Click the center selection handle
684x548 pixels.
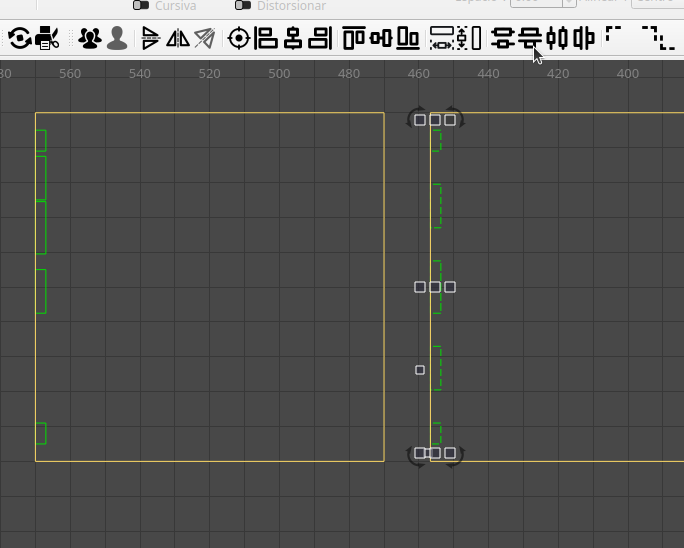(435, 287)
